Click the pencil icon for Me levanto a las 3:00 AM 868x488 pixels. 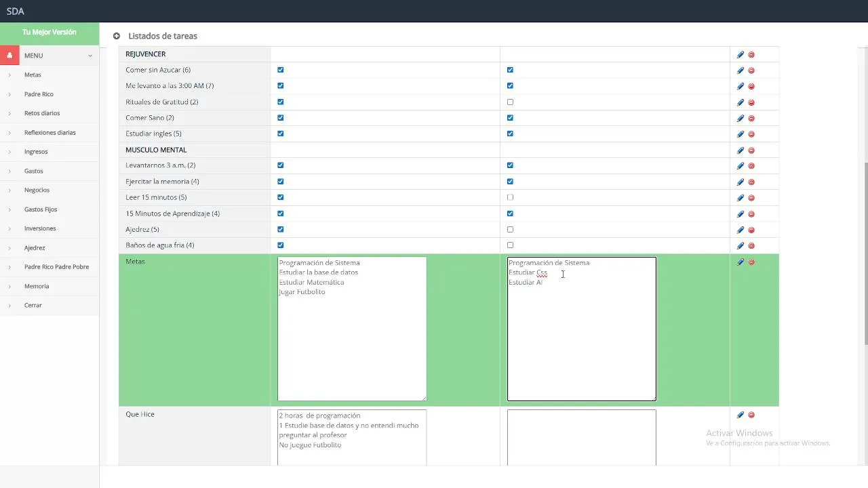741,86
